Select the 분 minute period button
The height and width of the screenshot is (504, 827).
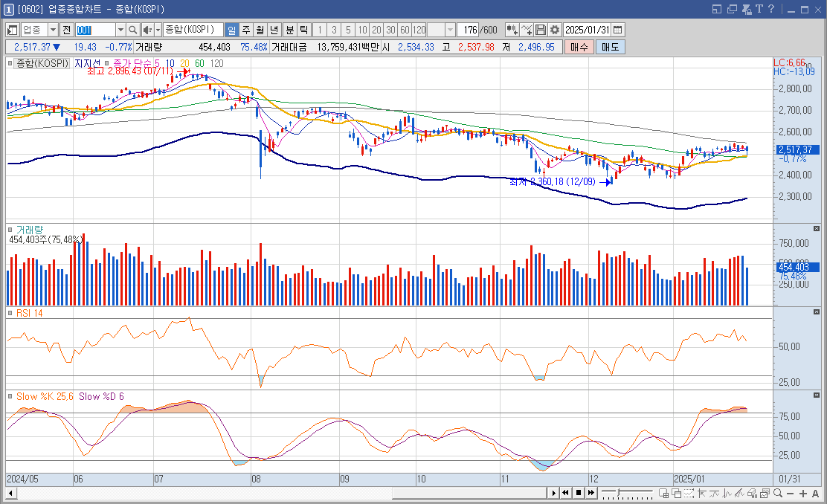click(x=289, y=30)
